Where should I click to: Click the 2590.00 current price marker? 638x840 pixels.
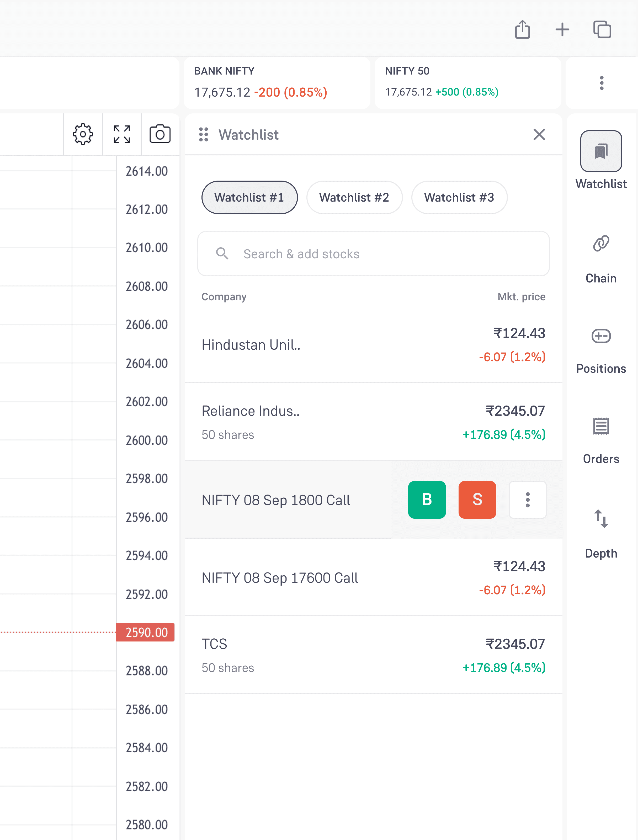tap(145, 632)
